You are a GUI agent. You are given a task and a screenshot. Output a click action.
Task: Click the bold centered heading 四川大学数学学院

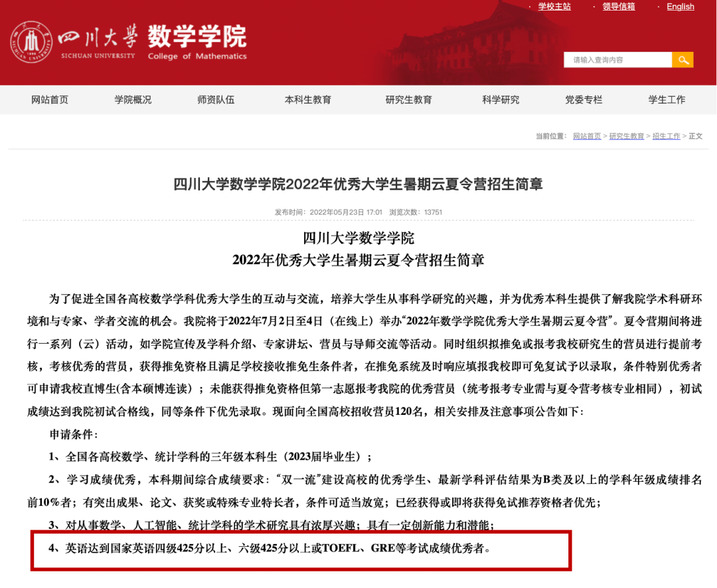358,238
